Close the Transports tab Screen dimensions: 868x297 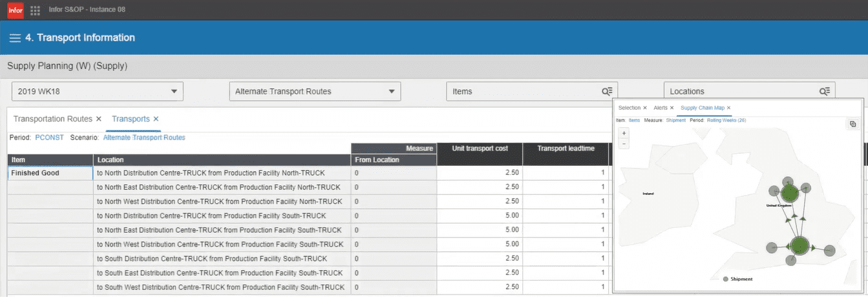[x=156, y=119]
